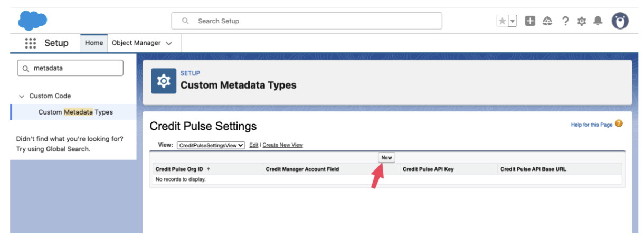Screen dimensions: 644x238
Task: View the notifications bell
Action: coord(598,21)
